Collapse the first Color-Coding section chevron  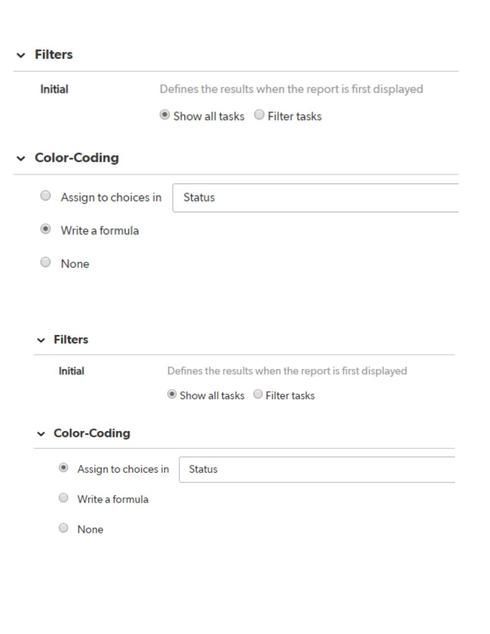(x=21, y=158)
